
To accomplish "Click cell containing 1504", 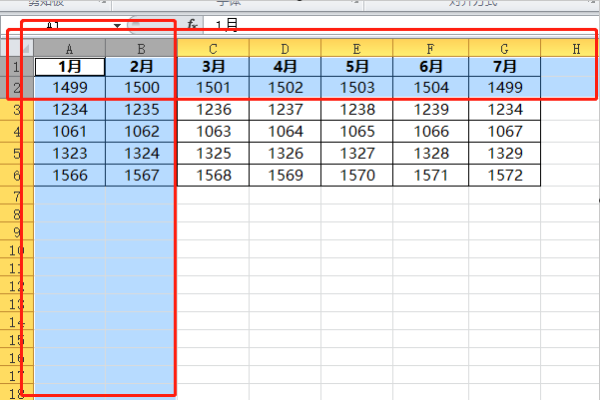I will click(430, 88).
